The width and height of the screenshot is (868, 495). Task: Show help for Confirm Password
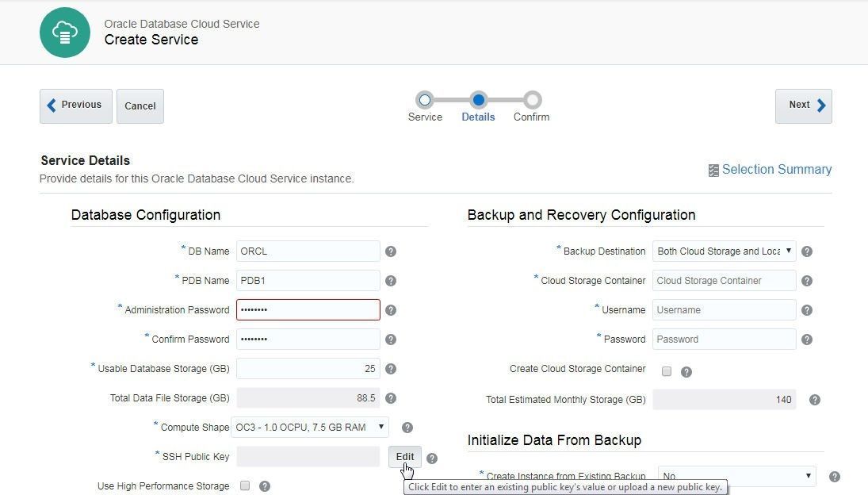391,340
